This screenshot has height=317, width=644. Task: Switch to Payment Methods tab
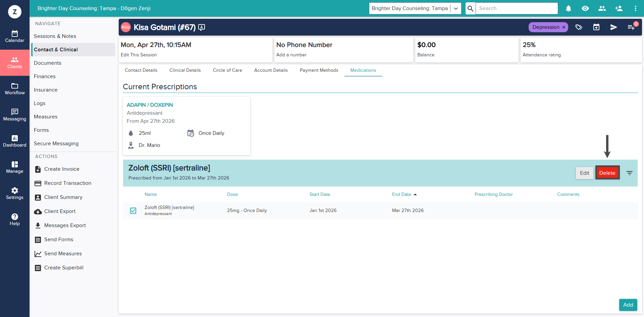pos(319,70)
